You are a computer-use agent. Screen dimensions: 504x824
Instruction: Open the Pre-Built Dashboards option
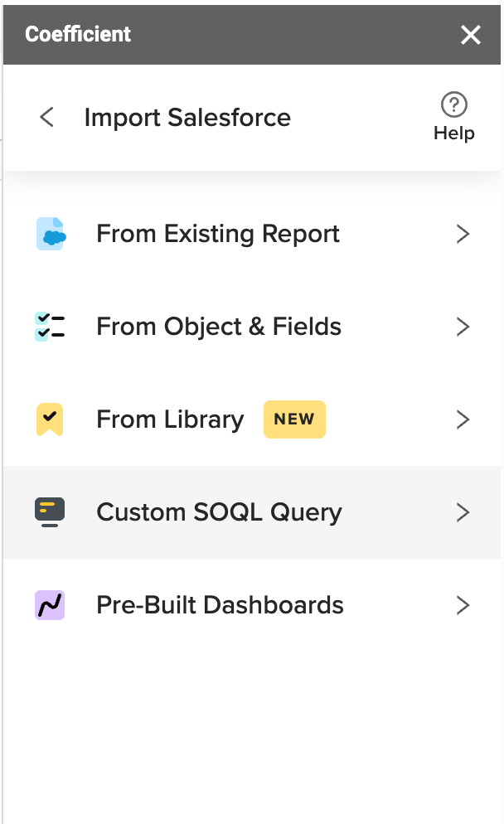(x=252, y=605)
